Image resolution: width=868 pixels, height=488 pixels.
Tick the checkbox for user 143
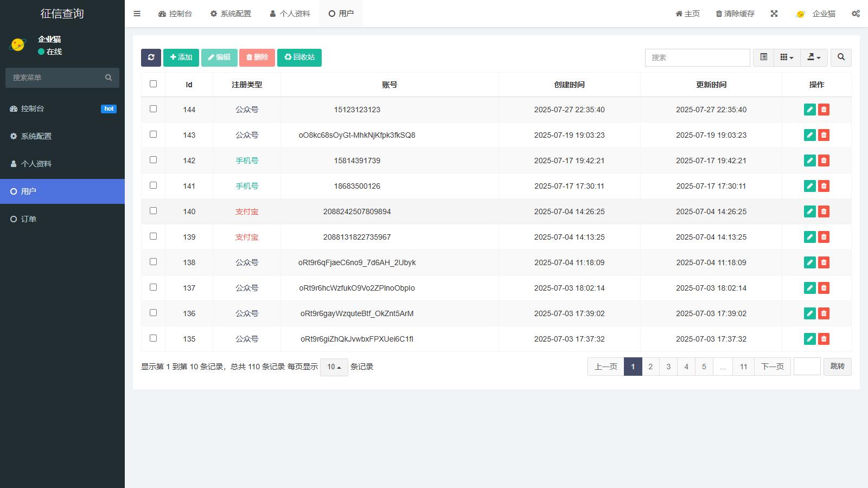(x=153, y=134)
